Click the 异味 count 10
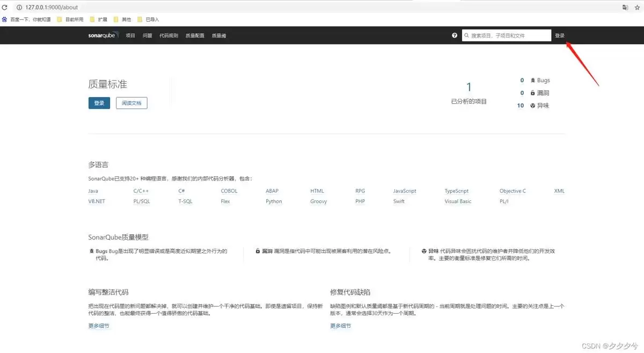This screenshot has height=353, width=644. tap(521, 106)
